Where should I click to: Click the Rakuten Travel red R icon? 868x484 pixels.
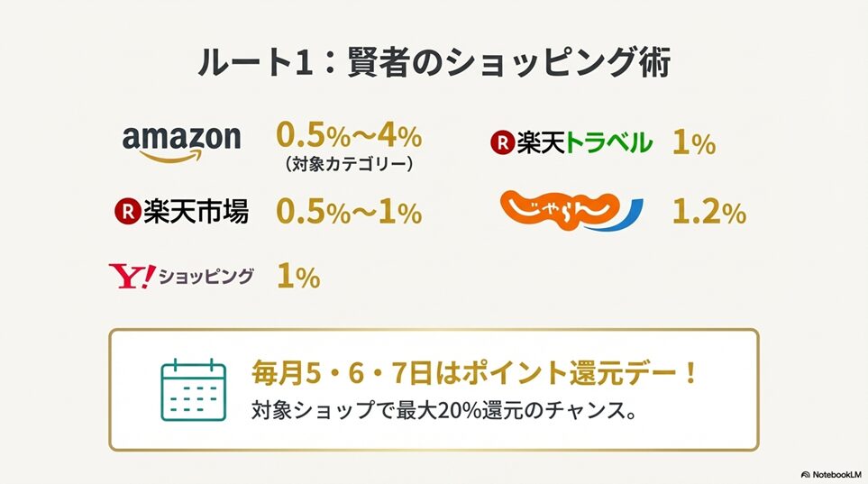pyautogui.click(x=501, y=142)
